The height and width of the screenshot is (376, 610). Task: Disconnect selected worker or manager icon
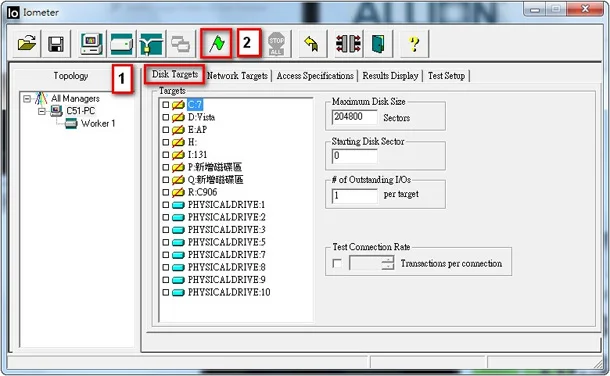pos(349,44)
